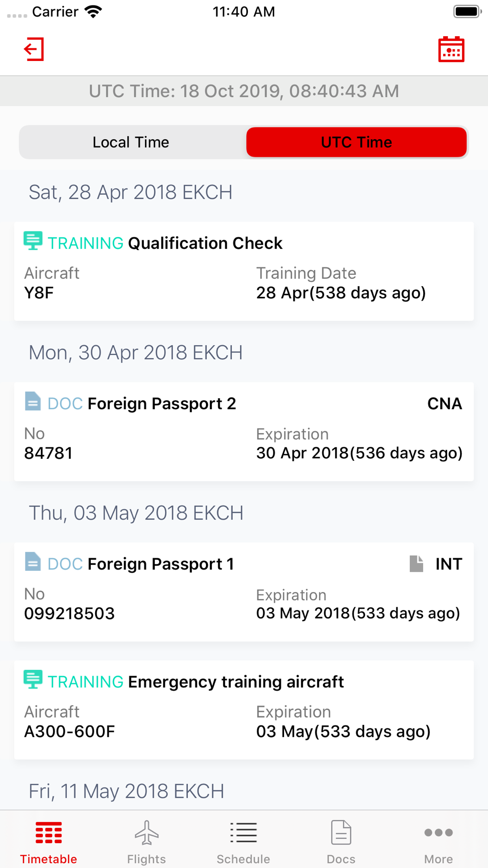Tap the red logout icon
Image resolution: width=488 pixels, height=868 pixels.
pyautogui.click(x=34, y=49)
